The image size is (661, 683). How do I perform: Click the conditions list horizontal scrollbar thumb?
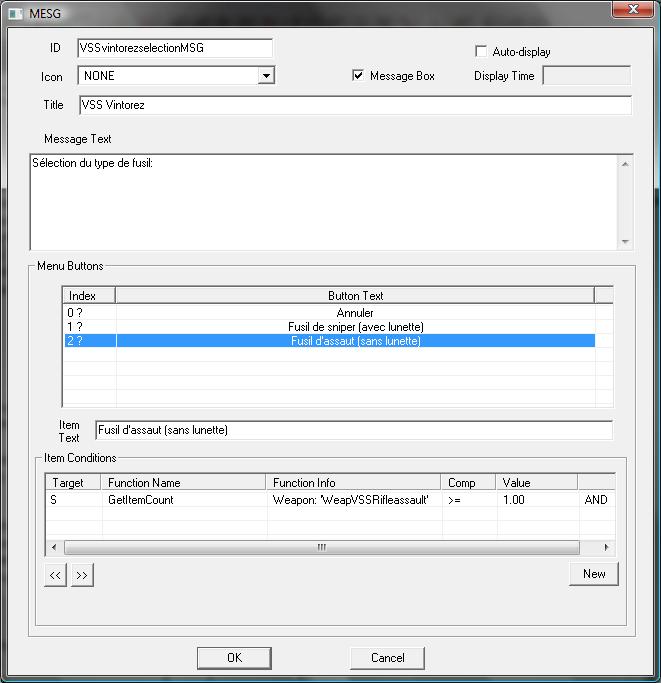click(322, 547)
